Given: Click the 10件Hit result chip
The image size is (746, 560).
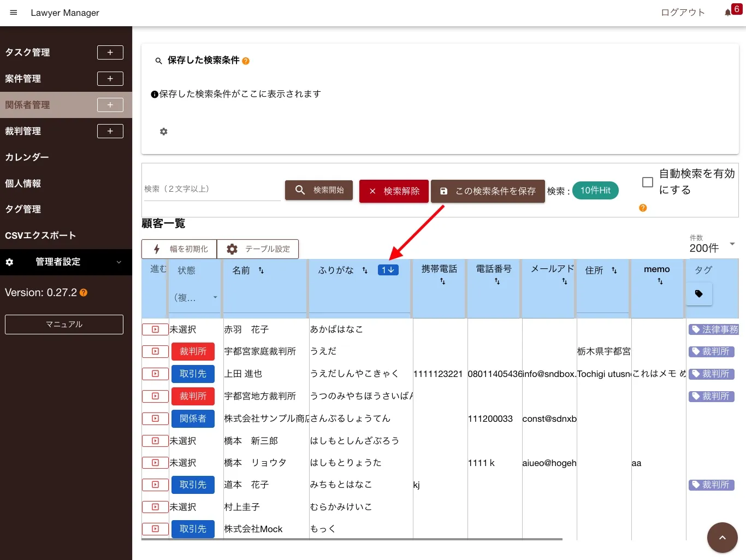Looking at the screenshot, I should tap(595, 190).
